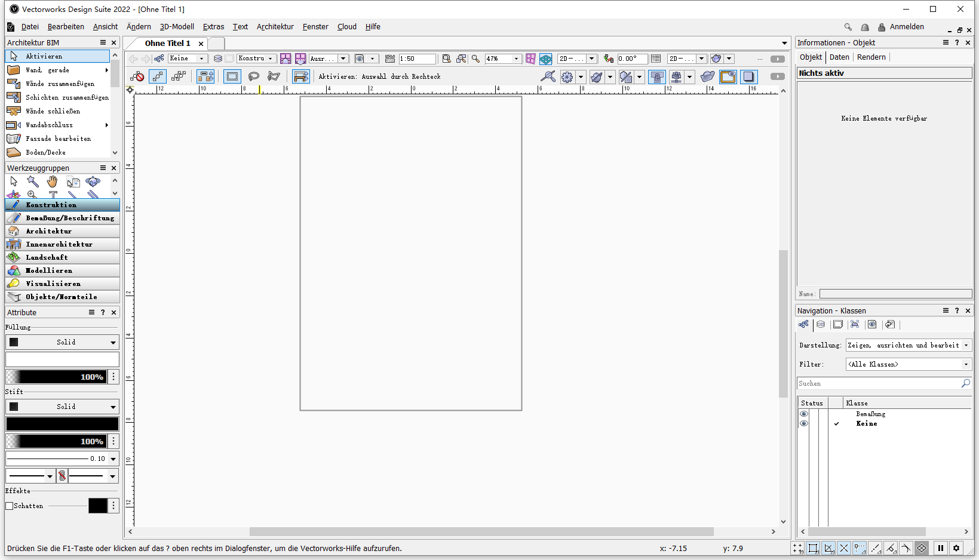This screenshot has width=979, height=560.
Task: Choose lasso selection mode icon
Action: [x=254, y=76]
